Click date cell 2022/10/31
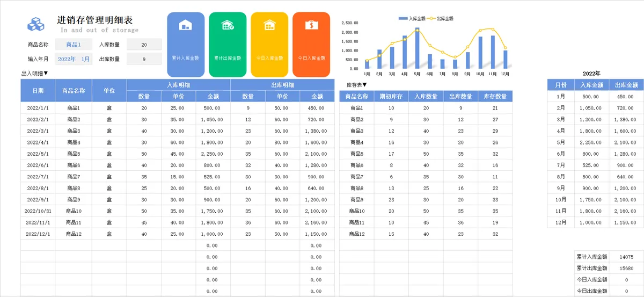The image size is (644, 297). pos(38,211)
